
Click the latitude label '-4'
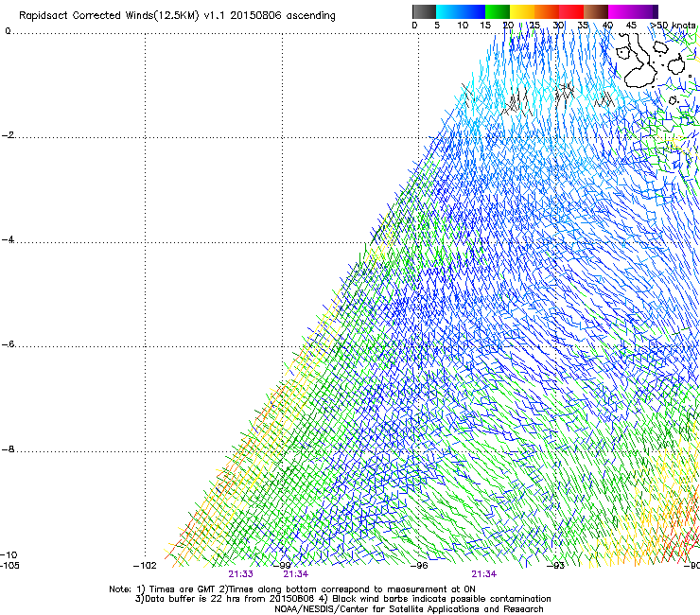point(8,239)
